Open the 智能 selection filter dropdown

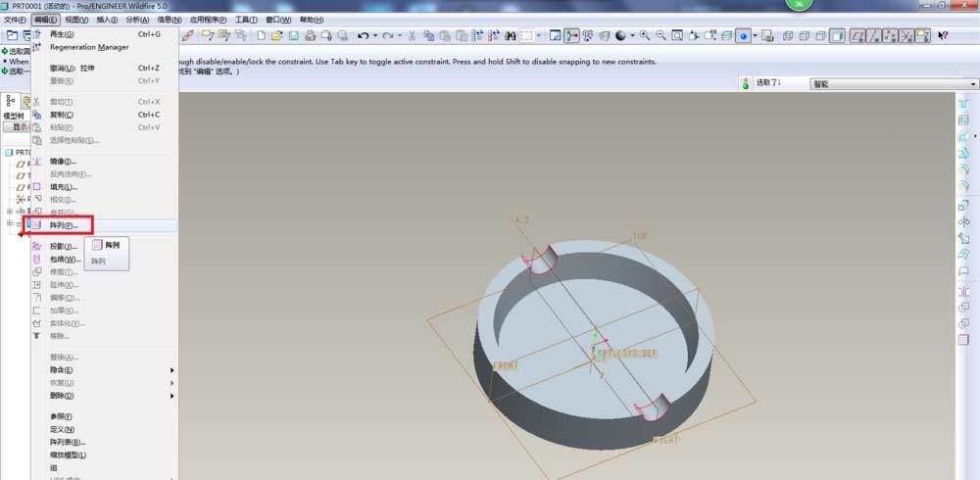coord(893,84)
